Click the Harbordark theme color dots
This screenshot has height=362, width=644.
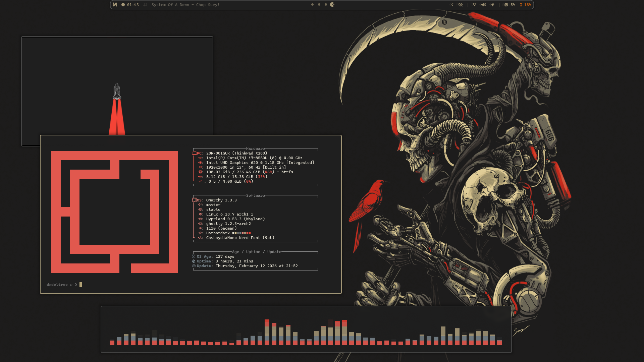point(241,233)
